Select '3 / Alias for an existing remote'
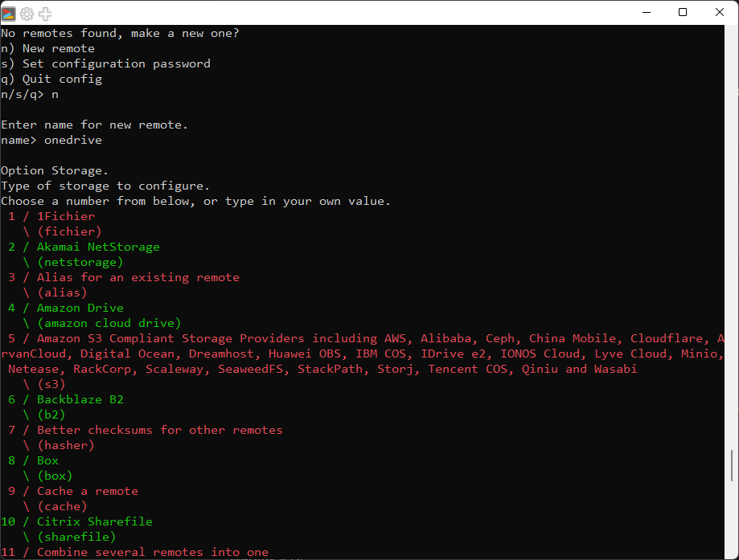The height and width of the screenshot is (560, 739). point(124,277)
